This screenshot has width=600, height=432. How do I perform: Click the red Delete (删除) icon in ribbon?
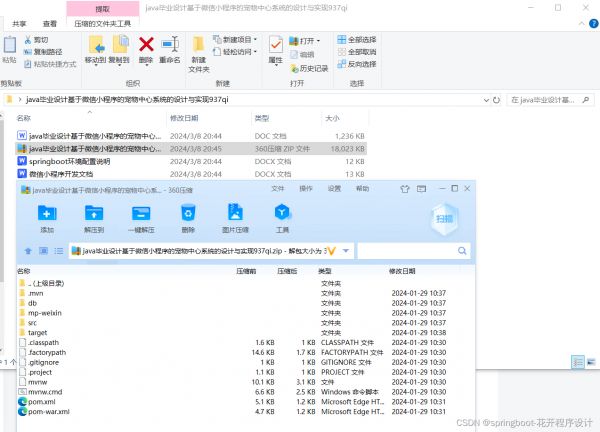[x=146, y=44]
